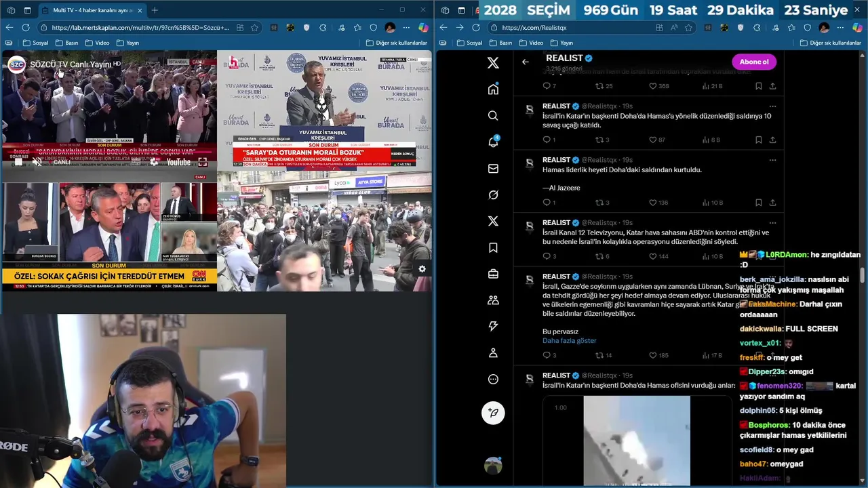Image resolution: width=868 pixels, height=488 pixels.
Task: Open settings gear on Sözcü TV player
Action: point(154,162)
